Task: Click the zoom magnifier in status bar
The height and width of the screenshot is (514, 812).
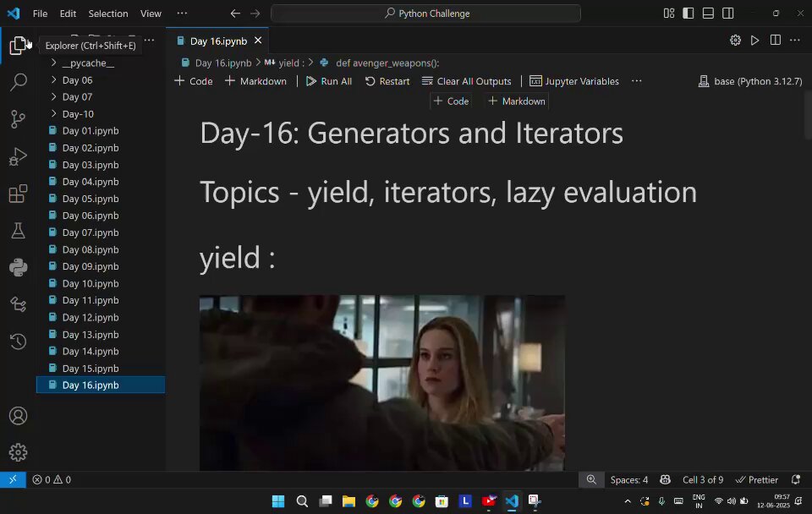Action: tap(591, 480)
